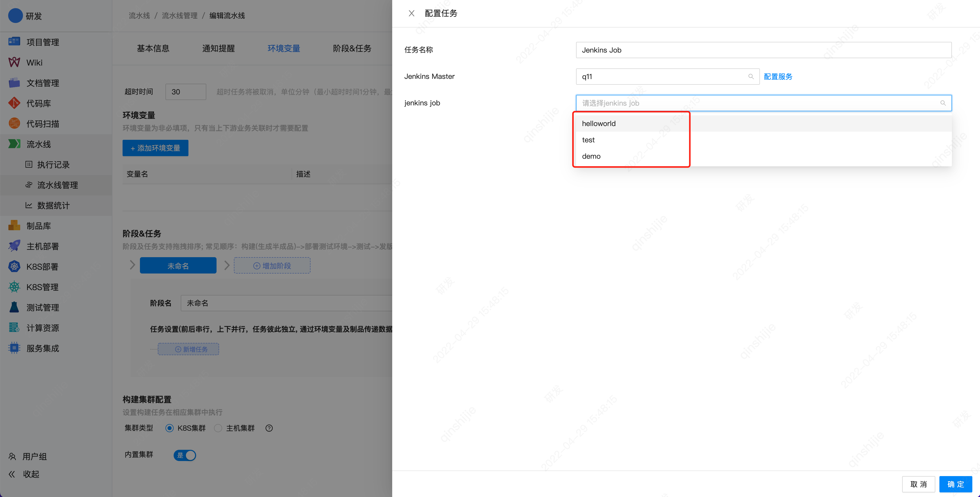The height and width of the screenshot is (497, 980).
Task: Open the 代码库 (code repository) icon
Action: pos(14,103)
